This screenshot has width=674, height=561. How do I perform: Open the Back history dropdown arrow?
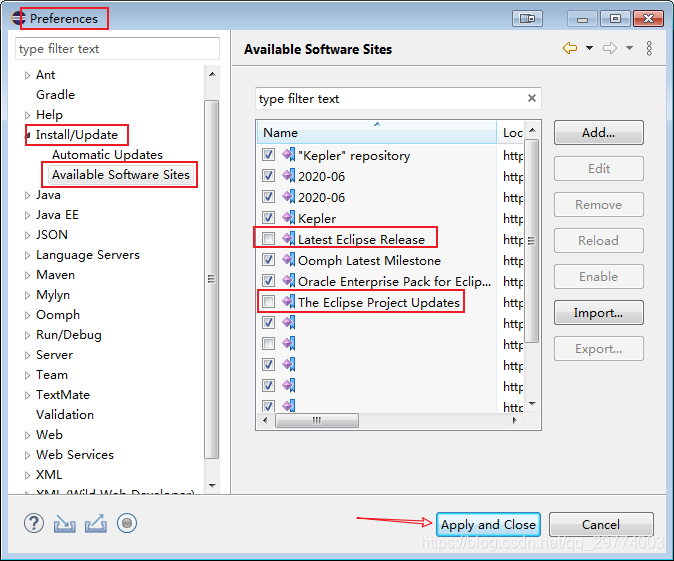tap(589, 48)
